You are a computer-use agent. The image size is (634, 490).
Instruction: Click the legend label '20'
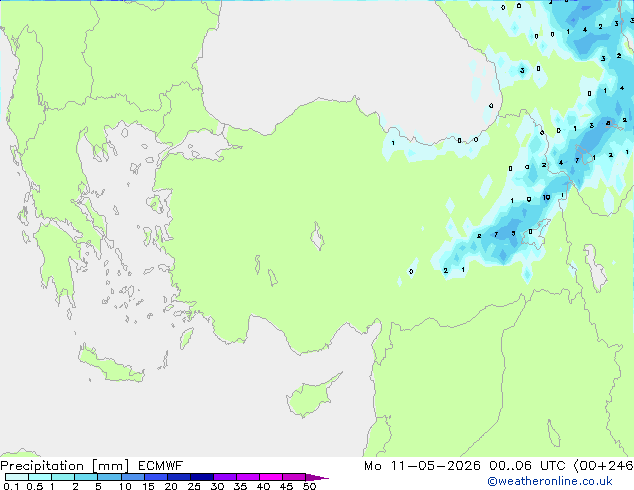[x=171, y=486]
